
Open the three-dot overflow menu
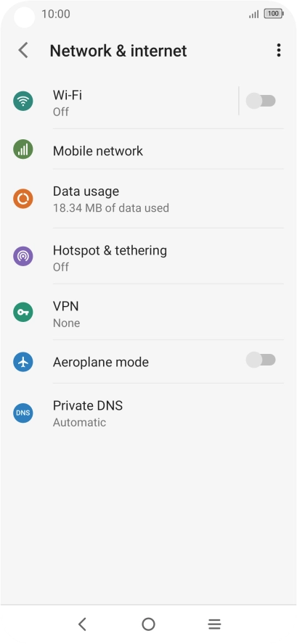click(279, 50)
